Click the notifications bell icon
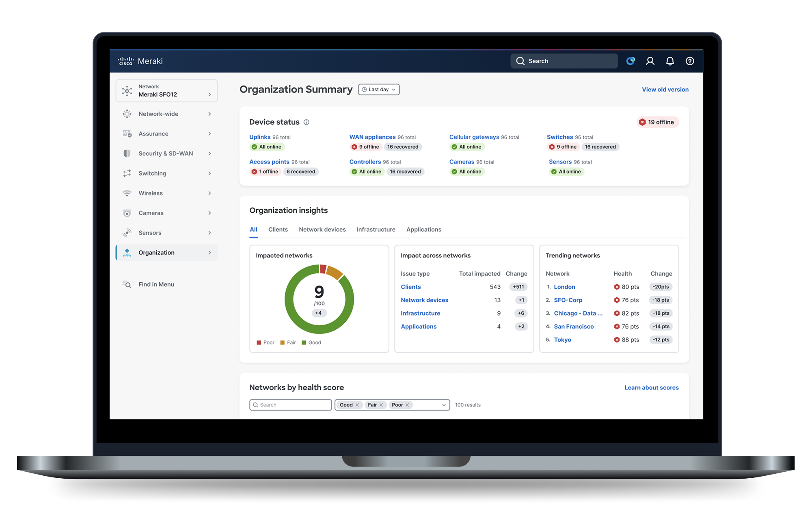Screen dimensions: 812x520 pyautogui.click(x=670, y=61)
